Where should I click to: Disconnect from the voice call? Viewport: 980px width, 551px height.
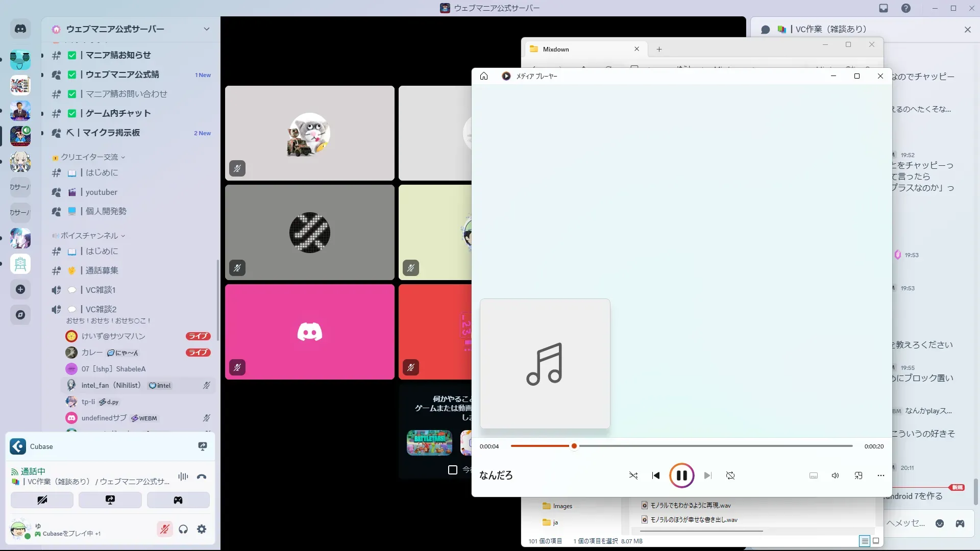pyautogui.click(x=202, y=477)
